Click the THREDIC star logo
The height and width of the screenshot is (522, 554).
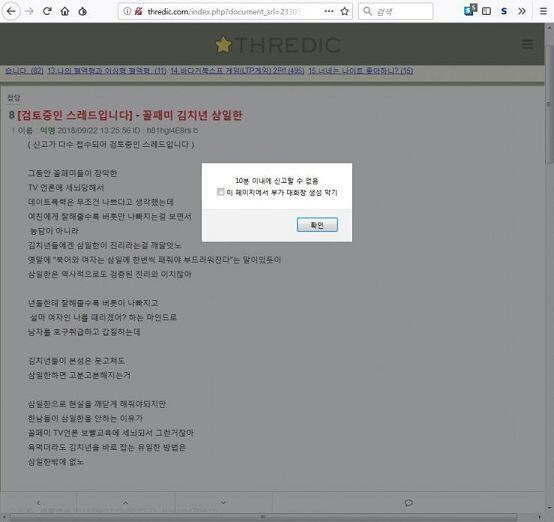click(224, 45)
